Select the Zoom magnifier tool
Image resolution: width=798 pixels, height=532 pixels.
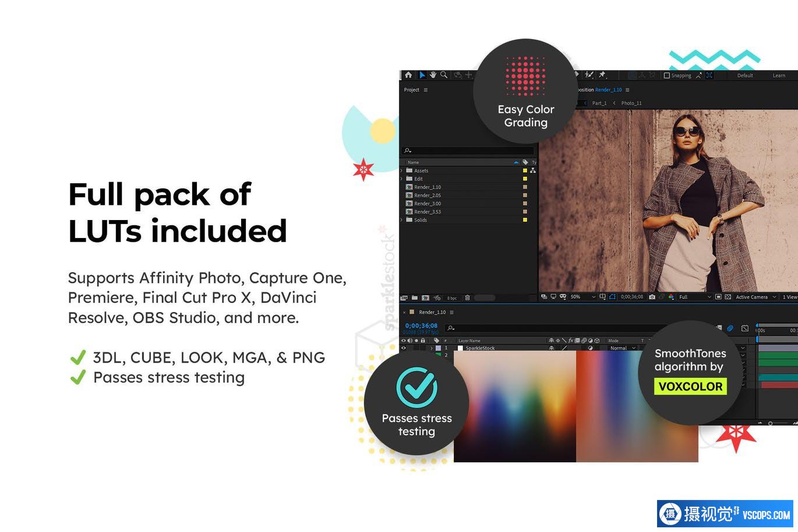pos(444,75)
